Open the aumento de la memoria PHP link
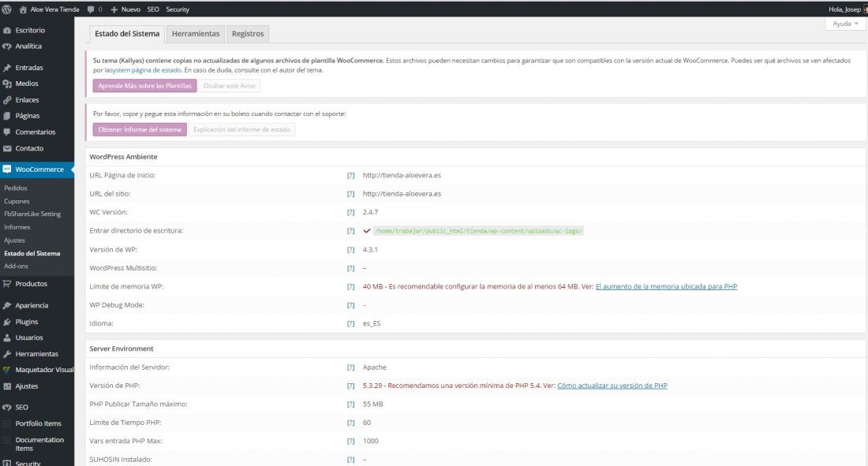Viewport: 868px width, 466px height. (x=666, y=287)
